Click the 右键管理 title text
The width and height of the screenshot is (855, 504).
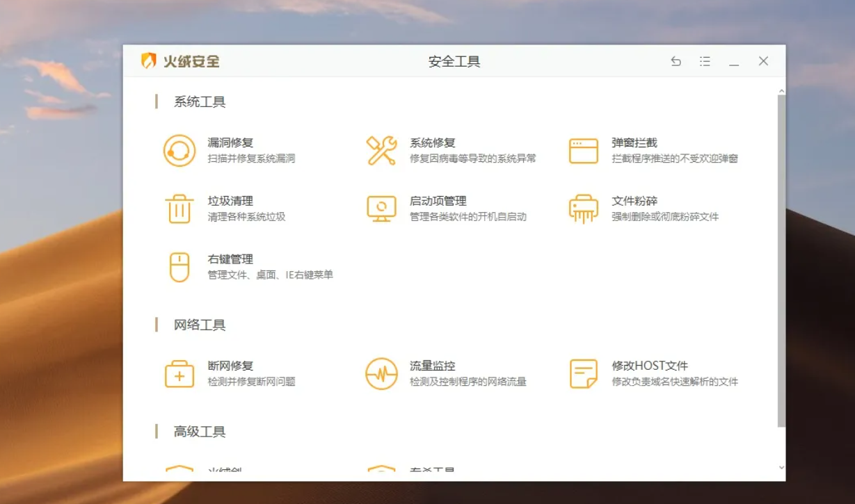(x=230, y=259)
